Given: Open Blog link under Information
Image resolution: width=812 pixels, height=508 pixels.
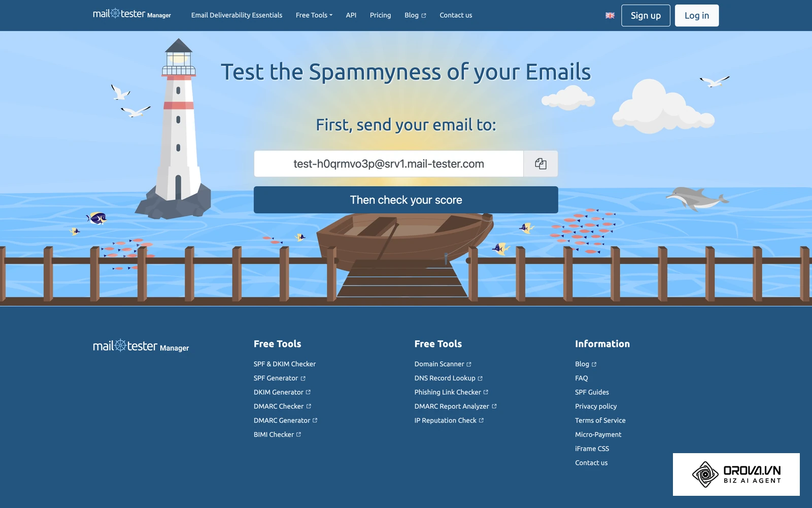Looking at the screenshot, I should [x=586, y=364].
